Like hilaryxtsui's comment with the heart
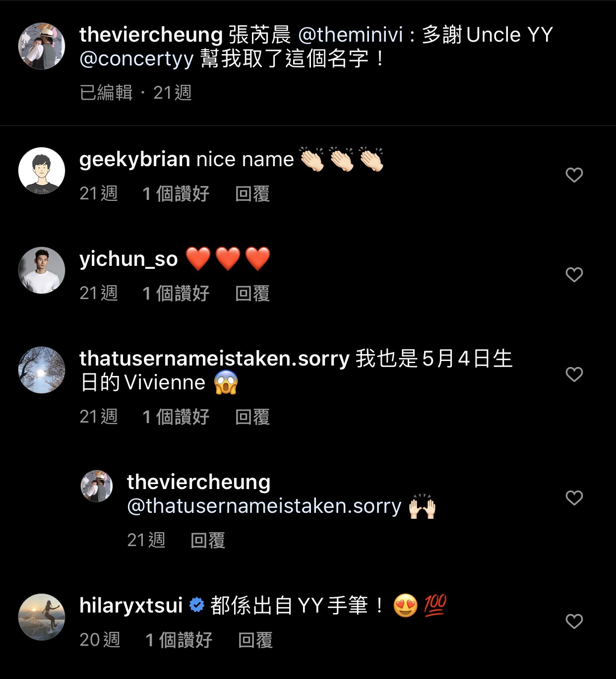616x679 pixels. [x=574, y=621]
